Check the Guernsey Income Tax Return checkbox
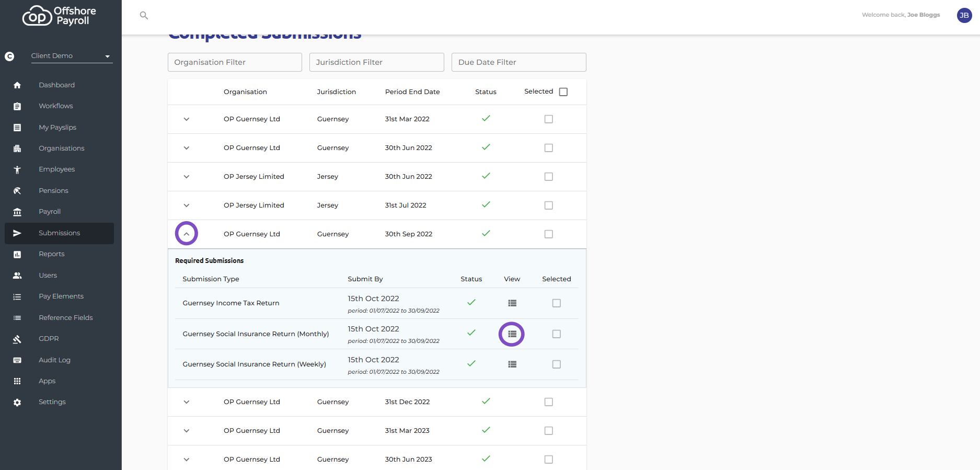Image resolution: width=980 pixels, height=470 pixels. click(x=557, y=303)
